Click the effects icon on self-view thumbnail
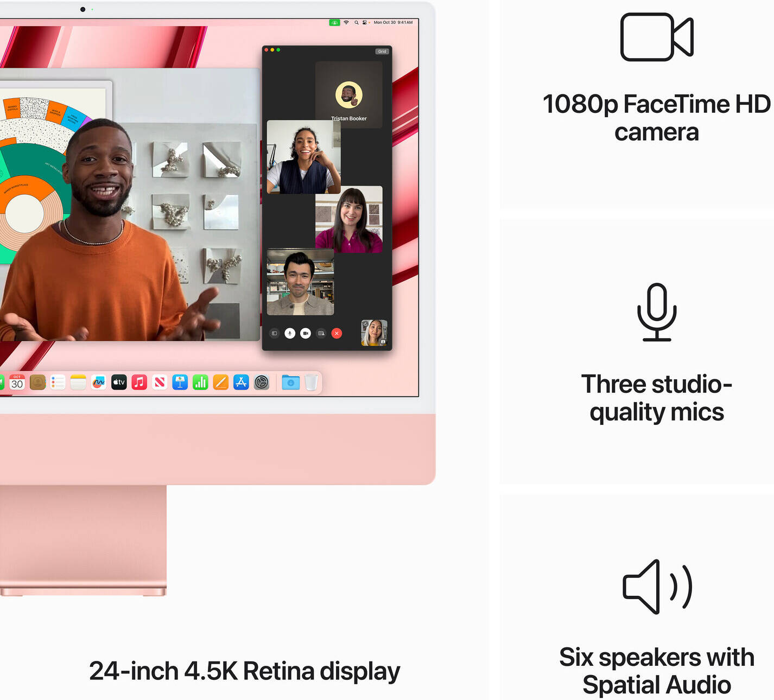The image size is (774, 700). coord(383,342)
